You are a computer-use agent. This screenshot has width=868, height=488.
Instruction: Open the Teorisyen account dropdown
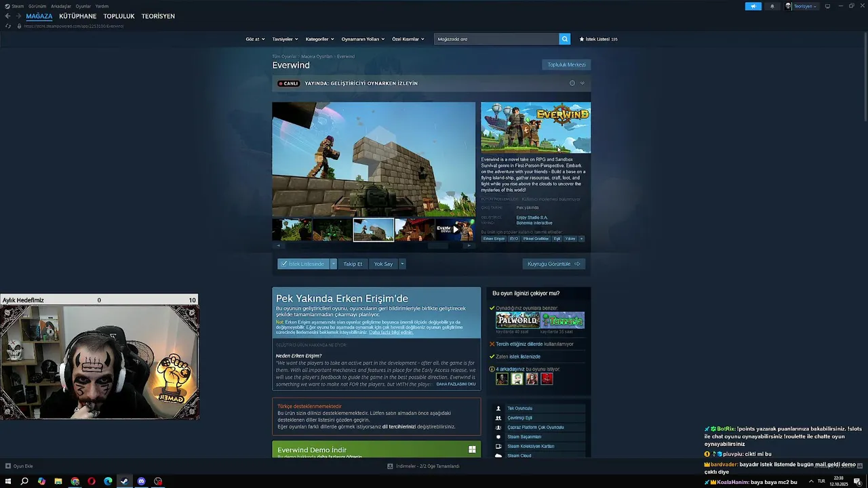(802, 6)
